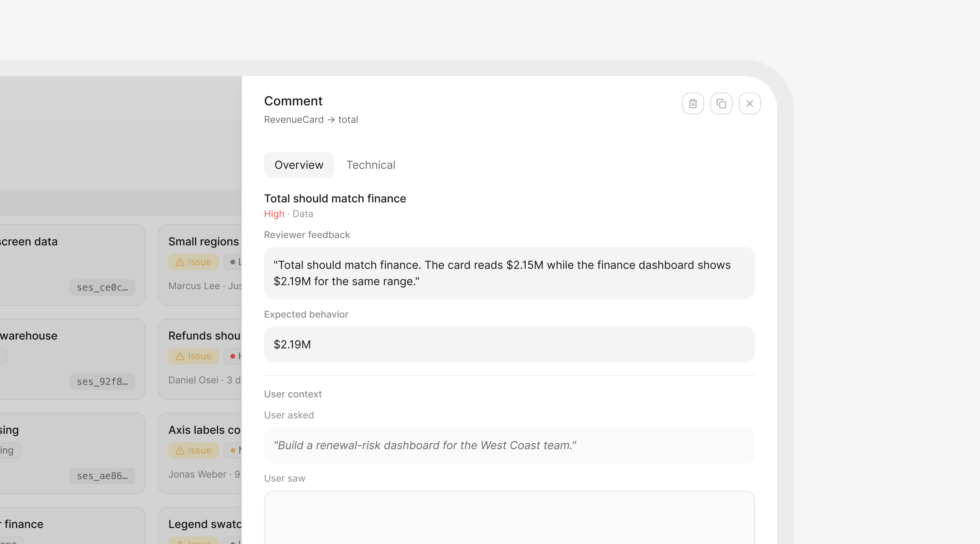The height and width of the screenshot is (544, 980).
Task: Click the Issue badge on Refunds card
Action: pos(193,356)
